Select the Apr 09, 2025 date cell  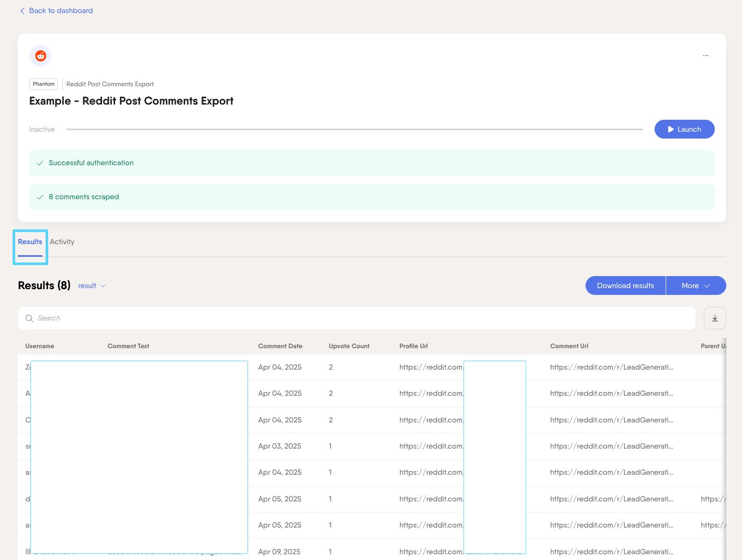pyautogui.click(x=279, y=552)
